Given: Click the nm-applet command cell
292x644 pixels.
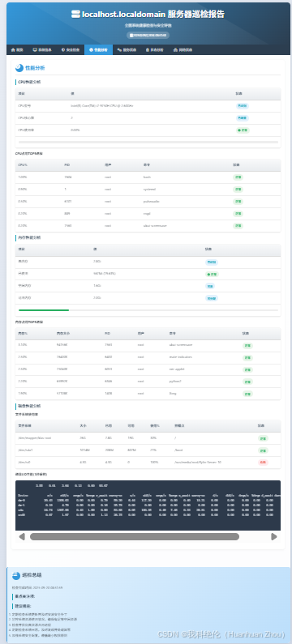Looking at the screenshot, I should (177, 369).
